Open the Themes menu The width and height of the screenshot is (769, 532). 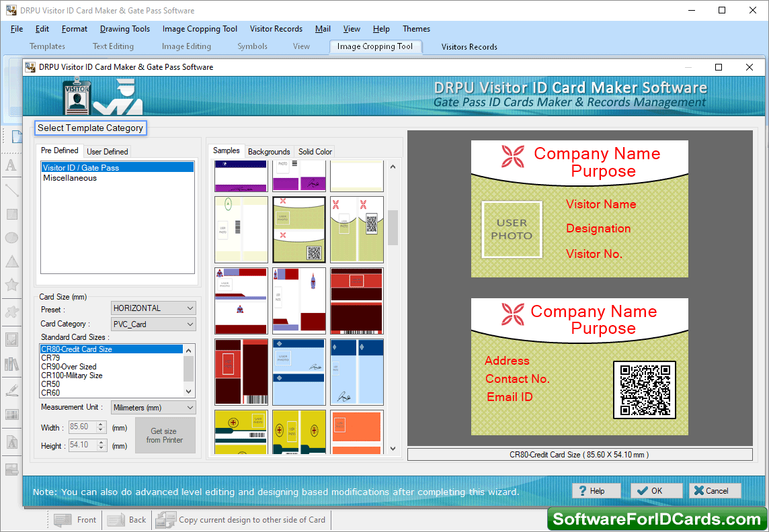click(416, 29)
